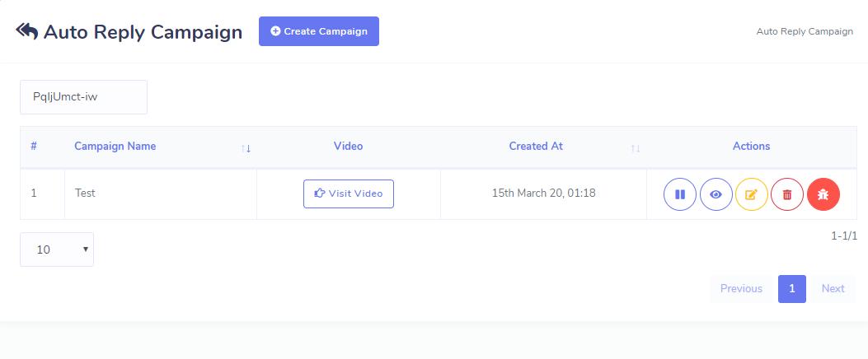868x359 pixels.
Task: Sort by Campaign Name arrows
Action: (246, 148)
